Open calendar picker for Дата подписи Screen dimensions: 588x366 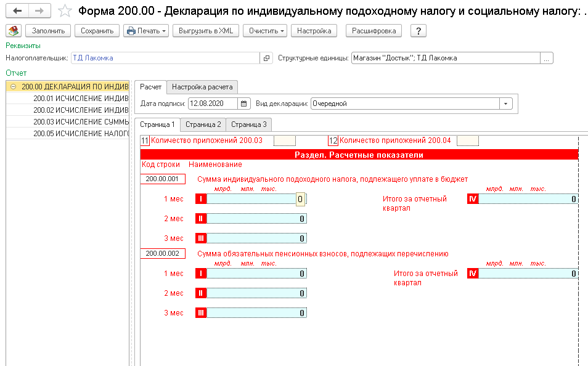[x=244, y=104]
